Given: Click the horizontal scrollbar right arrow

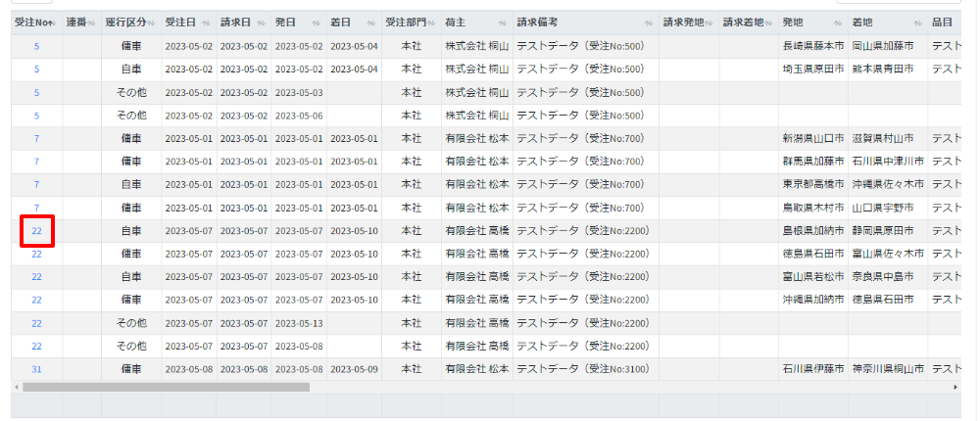Looking at the screenshot, I should (955, 387).
